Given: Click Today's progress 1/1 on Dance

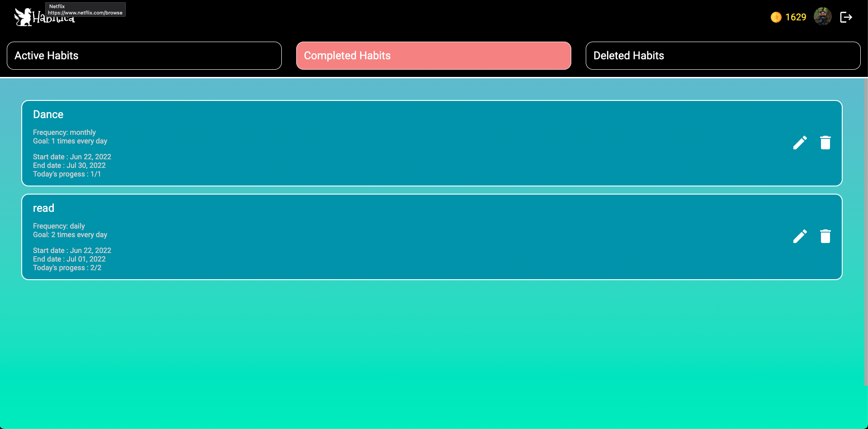Looking at the screenshot, I should 67,174.
